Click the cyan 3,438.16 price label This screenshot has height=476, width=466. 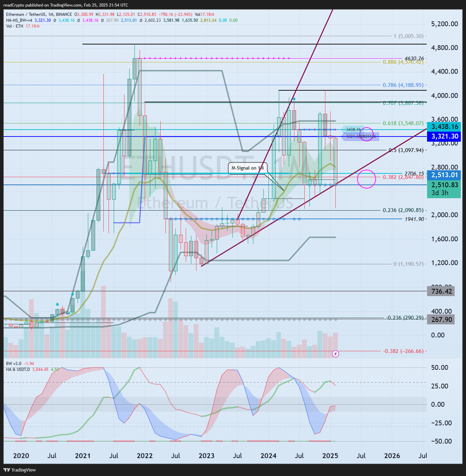pos(445,126)
